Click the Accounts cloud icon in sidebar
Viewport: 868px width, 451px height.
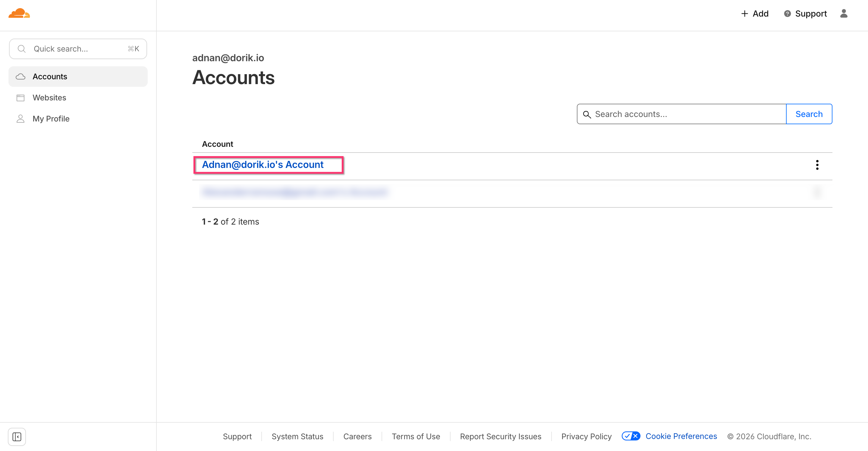[20, 77]
